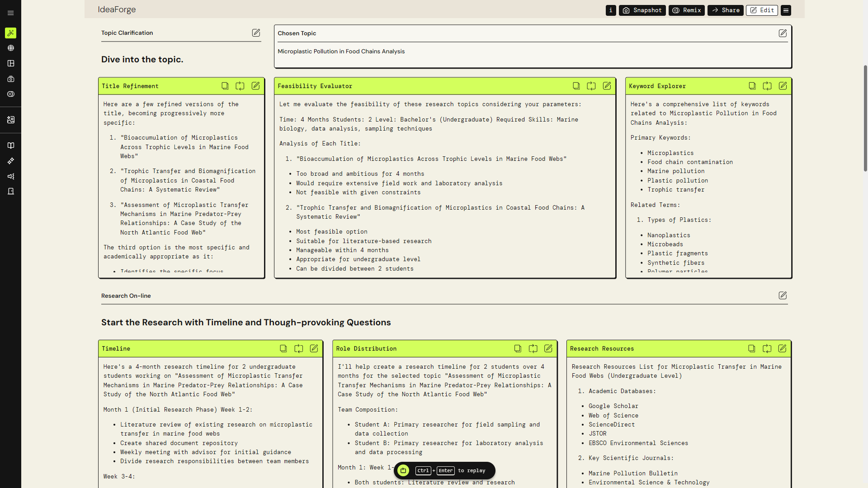Screen dimensions: 868x488
Task: Open the top-right hamburger menu
Action: (x=786, y=10)
